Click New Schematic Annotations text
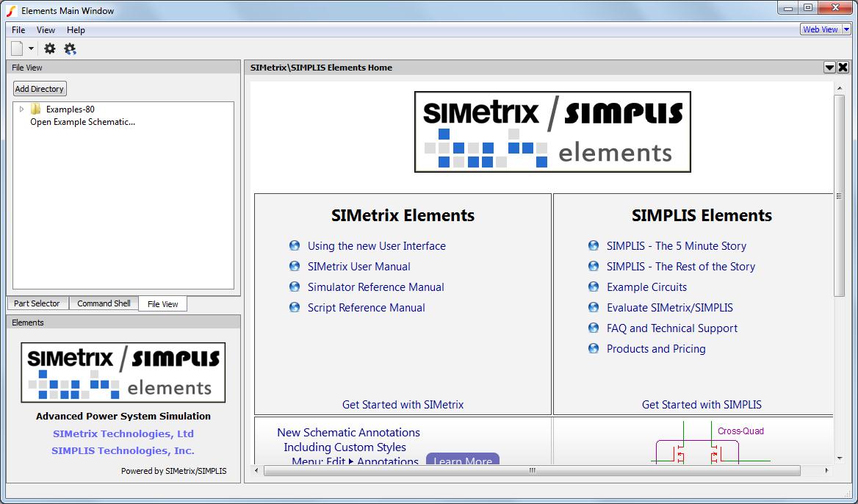The image size is (858, 504). [348, 432]
